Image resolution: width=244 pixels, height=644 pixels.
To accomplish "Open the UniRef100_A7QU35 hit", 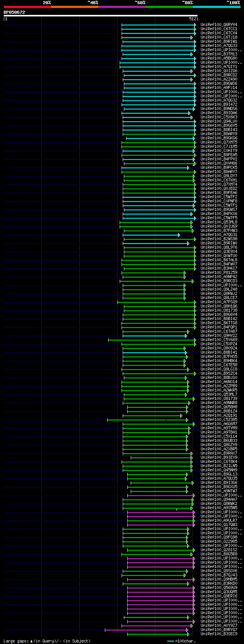I will pos(219,478).
